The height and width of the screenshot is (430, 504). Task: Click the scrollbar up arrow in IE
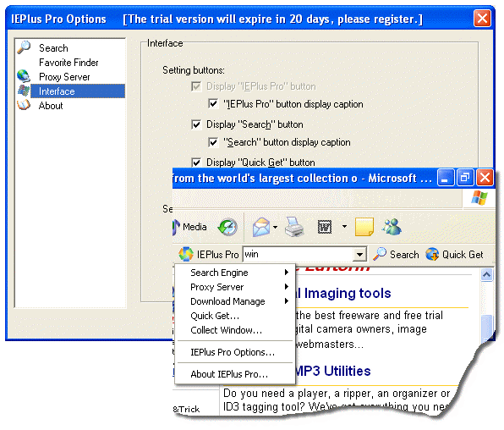pos(486,275)
